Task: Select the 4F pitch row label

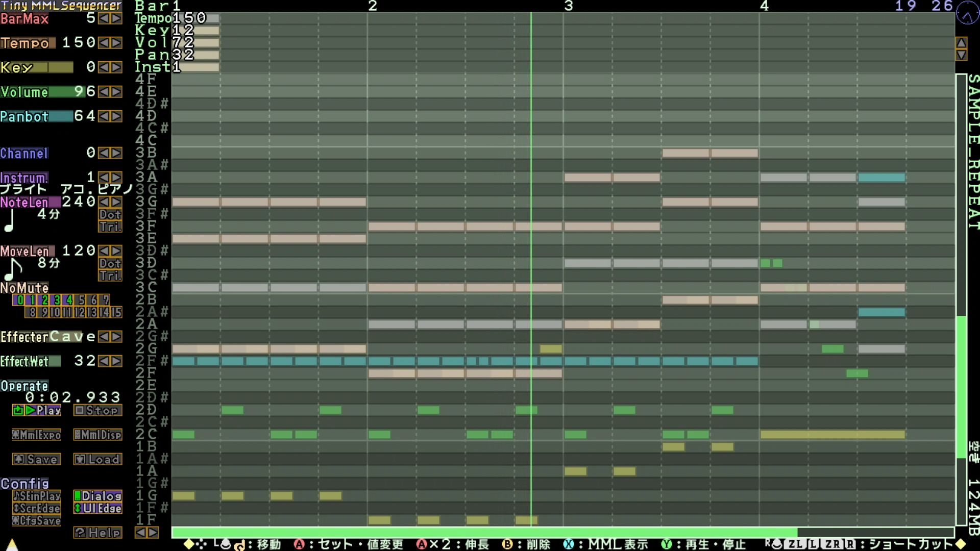Action: tap(146, 80)
